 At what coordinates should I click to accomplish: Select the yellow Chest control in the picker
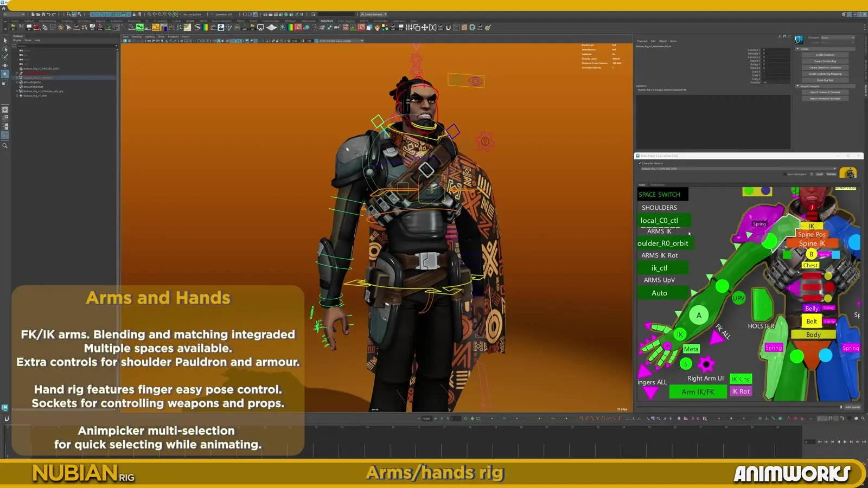click(x=810, y=265)
